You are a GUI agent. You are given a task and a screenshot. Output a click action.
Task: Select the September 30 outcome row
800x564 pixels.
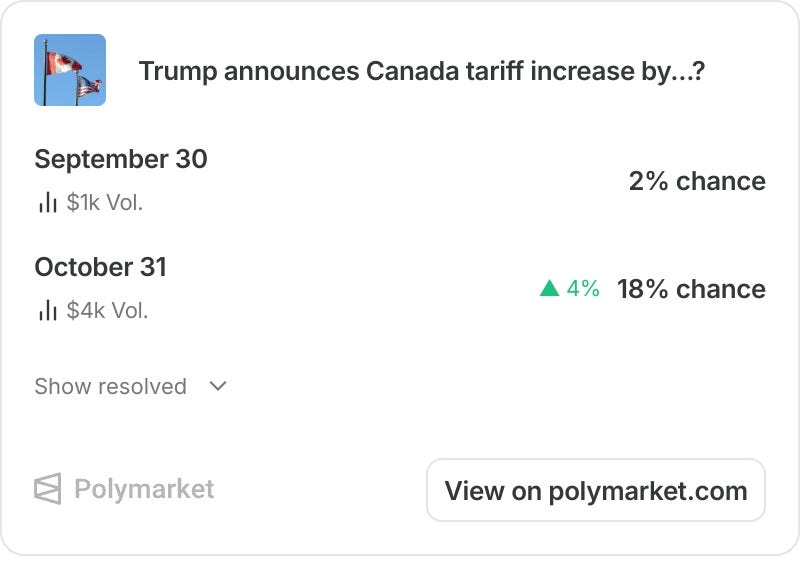(400, 181)
